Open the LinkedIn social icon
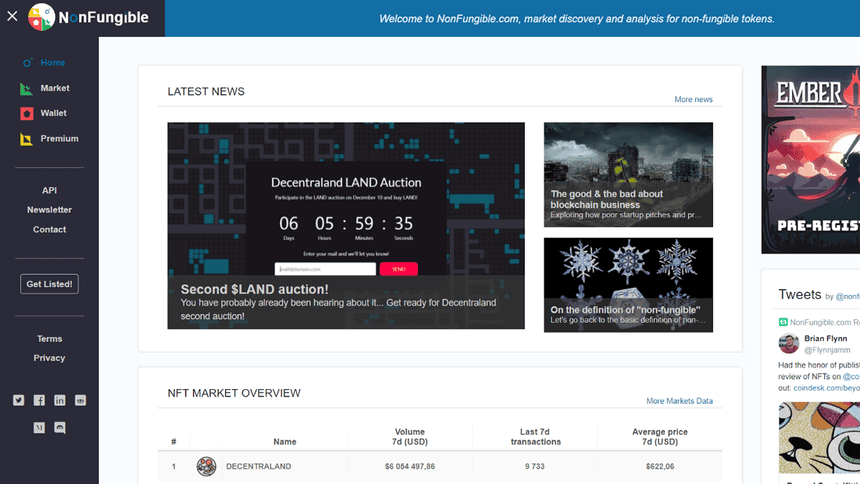 point(60,400)
